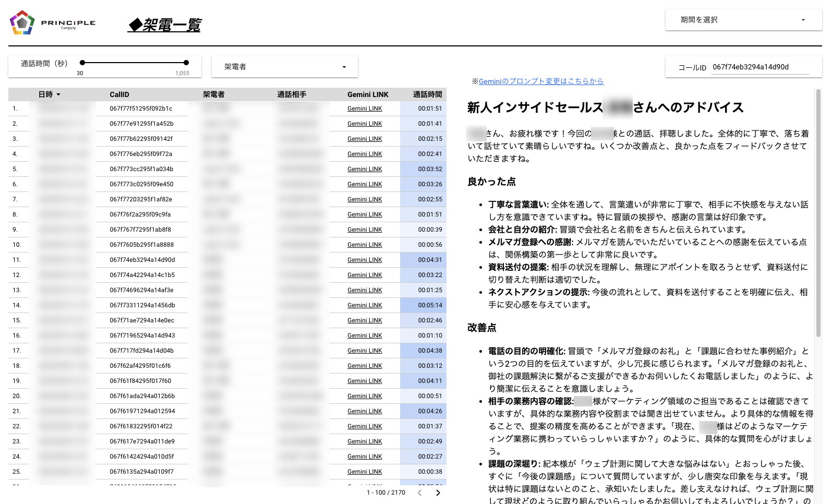
Task: Open Gemini LINK for call 067f74eb3294a14d90d
Action: coord(365,260)
